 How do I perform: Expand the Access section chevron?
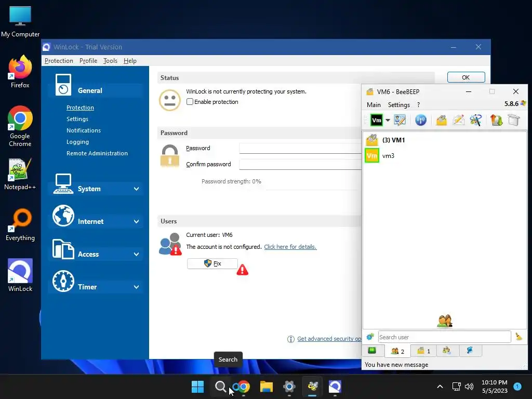[x=137, y=254]
